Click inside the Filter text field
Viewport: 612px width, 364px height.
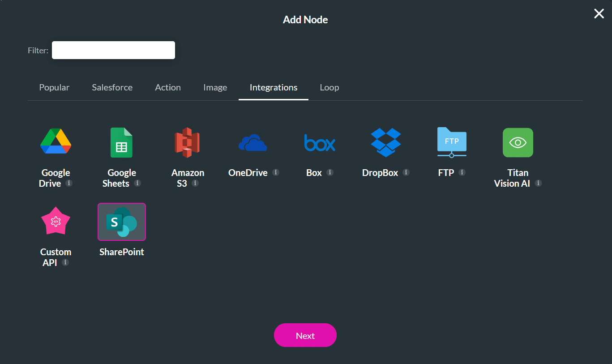pyautogui.click(x=113, y=50)
